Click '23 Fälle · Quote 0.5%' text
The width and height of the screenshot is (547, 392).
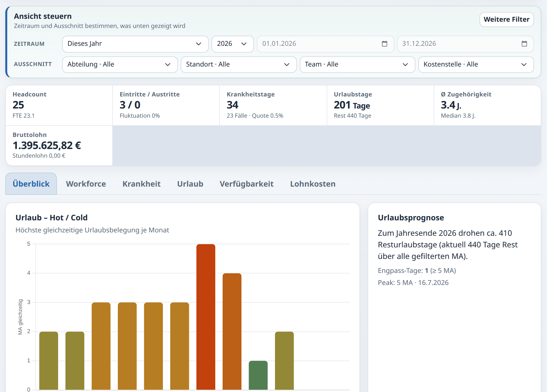[x=255, y=115]
